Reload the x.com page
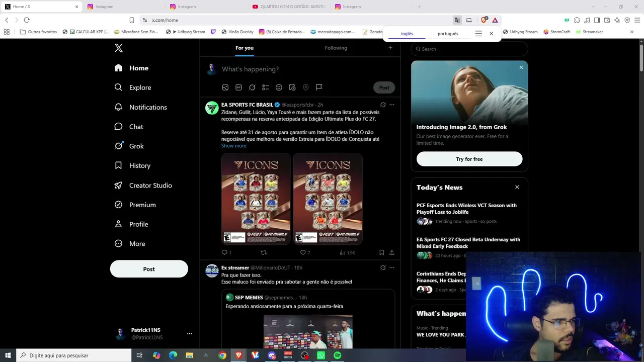Viewport: 644px width, 362px height. (x=27, y=20)
